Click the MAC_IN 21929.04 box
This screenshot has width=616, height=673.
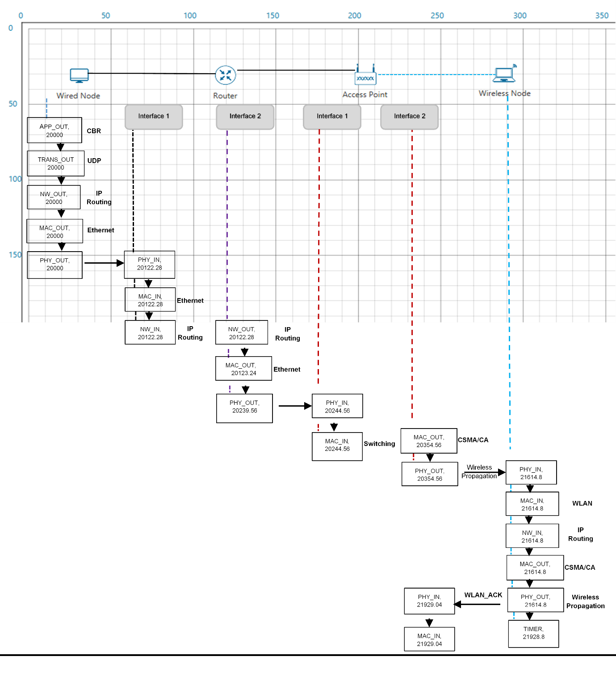[429, 639]
